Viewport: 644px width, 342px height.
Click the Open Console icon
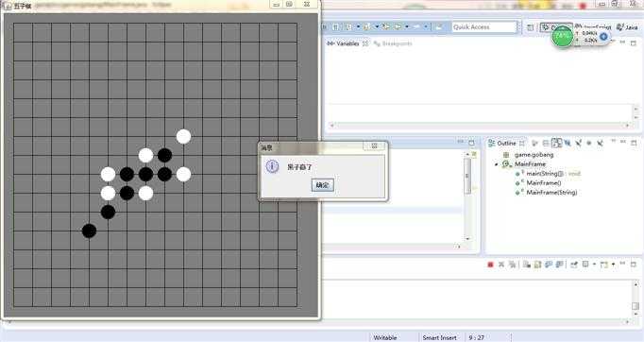(x=603, y=265)
